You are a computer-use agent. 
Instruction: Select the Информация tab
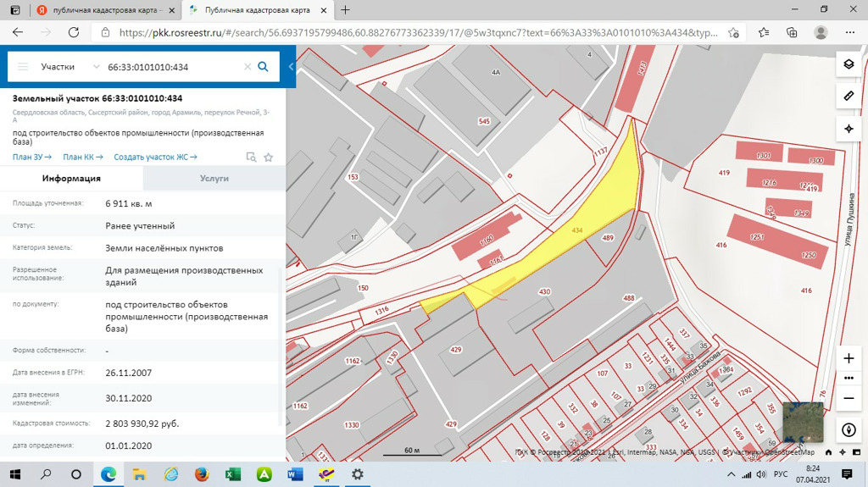71,179
